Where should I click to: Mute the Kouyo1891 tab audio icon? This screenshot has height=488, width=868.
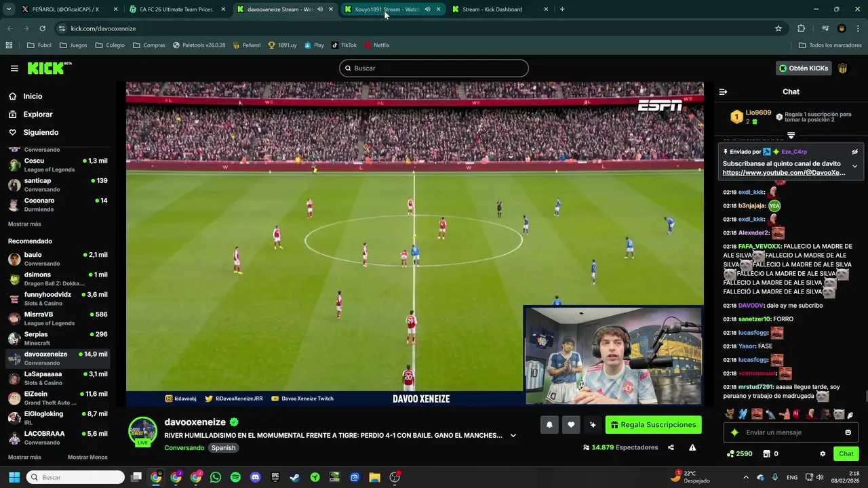pyautogui.click(x=427, y=9)
